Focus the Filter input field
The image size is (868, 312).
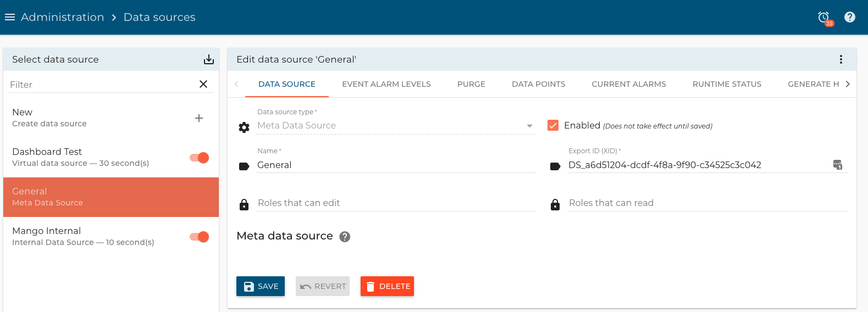click(102, 85)
